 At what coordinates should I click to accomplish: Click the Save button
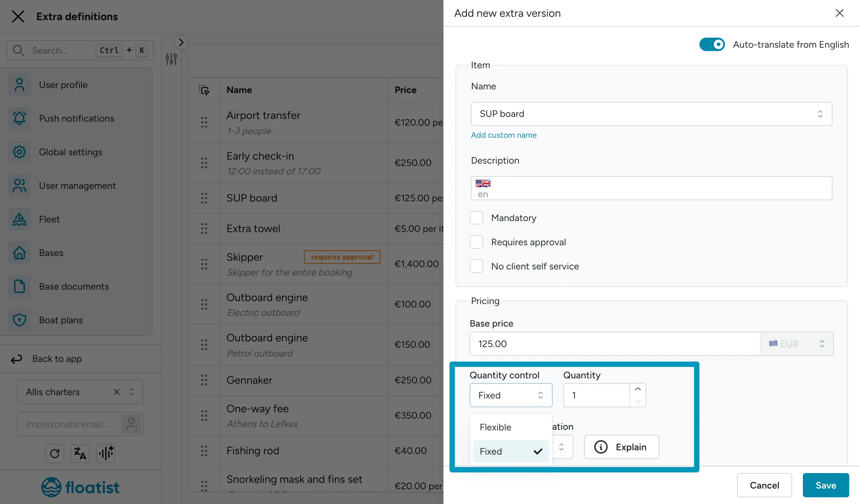825,485
